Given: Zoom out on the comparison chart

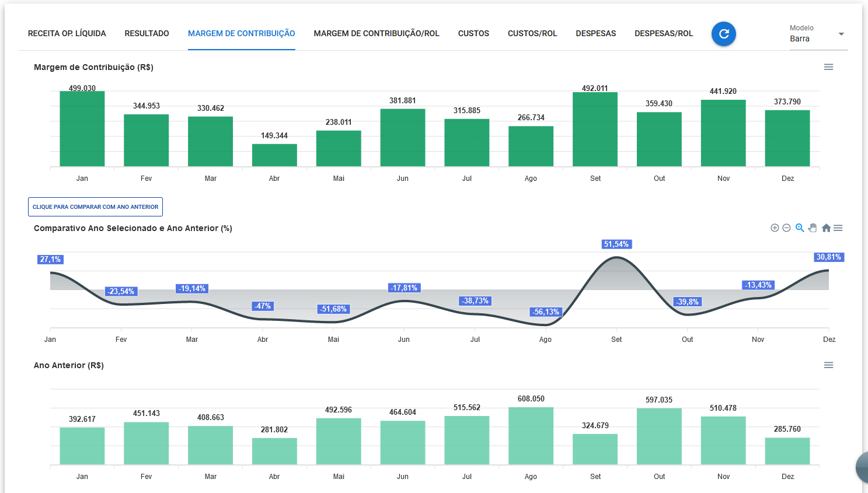Looking at the screenshot, I should tap(786, 228).
